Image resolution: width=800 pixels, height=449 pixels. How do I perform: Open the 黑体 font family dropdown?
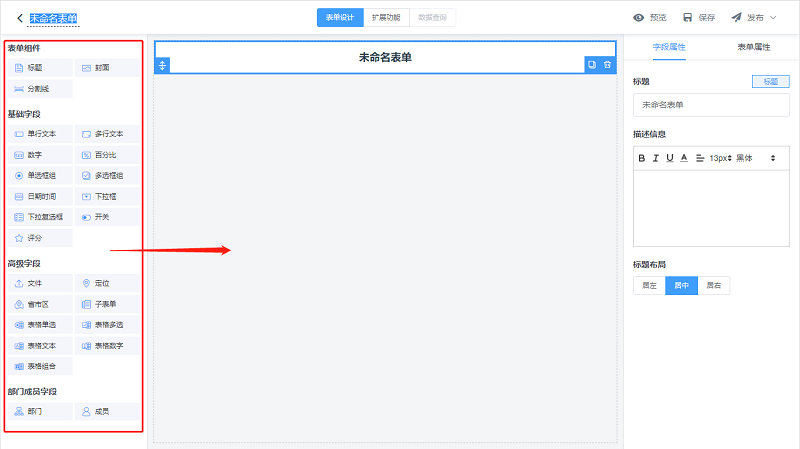[755, 158]
